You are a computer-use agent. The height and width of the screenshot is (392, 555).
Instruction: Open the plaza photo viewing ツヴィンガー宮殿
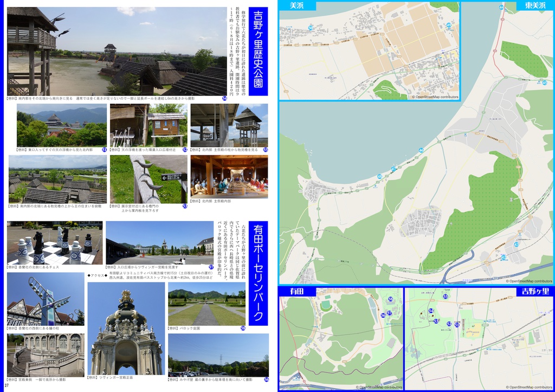[x=160, y=242]
